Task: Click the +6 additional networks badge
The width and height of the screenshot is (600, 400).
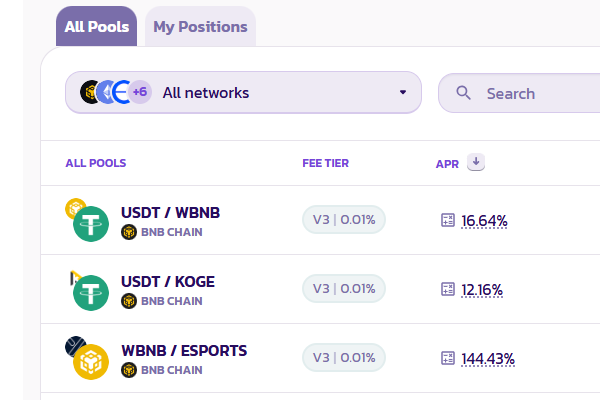Action: (140, 93)
